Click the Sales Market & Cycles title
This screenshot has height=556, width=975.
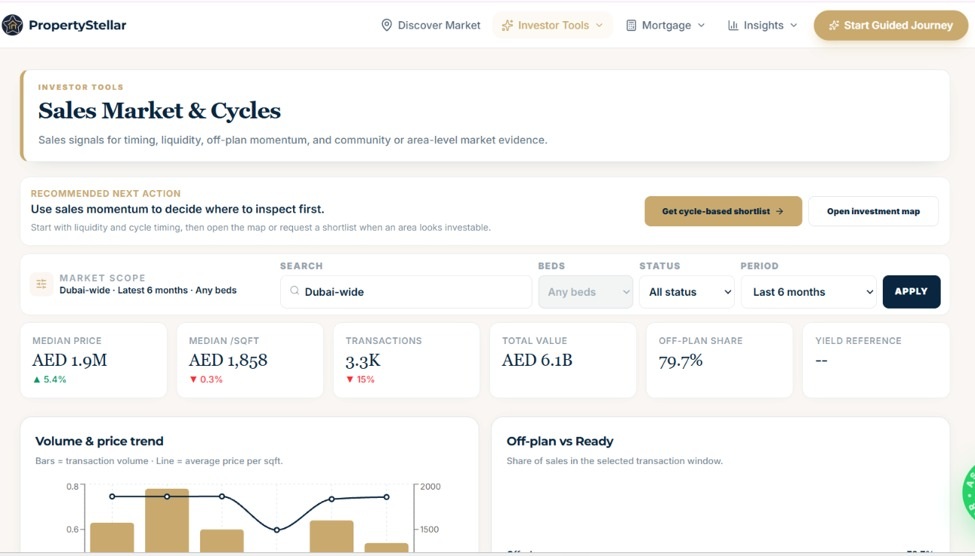tap(159, 111)
